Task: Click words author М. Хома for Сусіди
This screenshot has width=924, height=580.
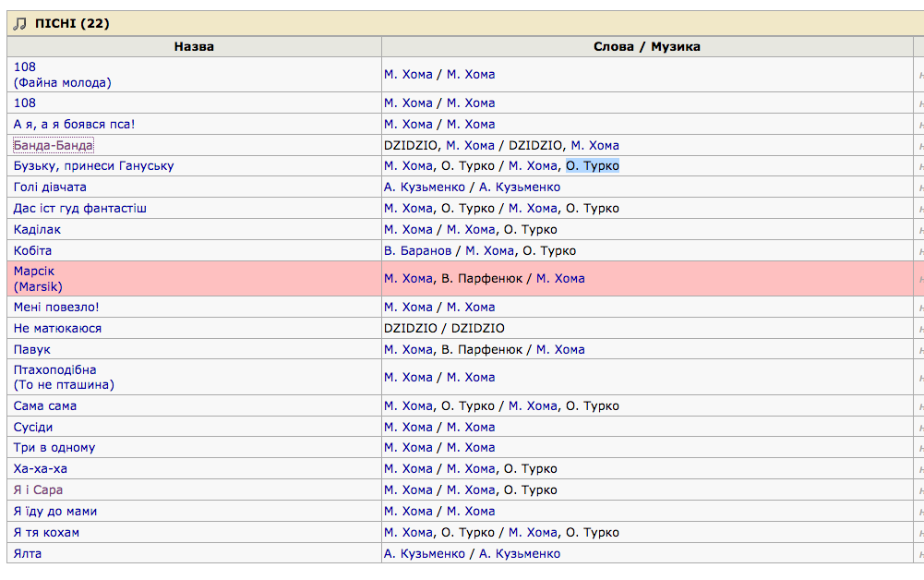Action: tap(408, 428)
